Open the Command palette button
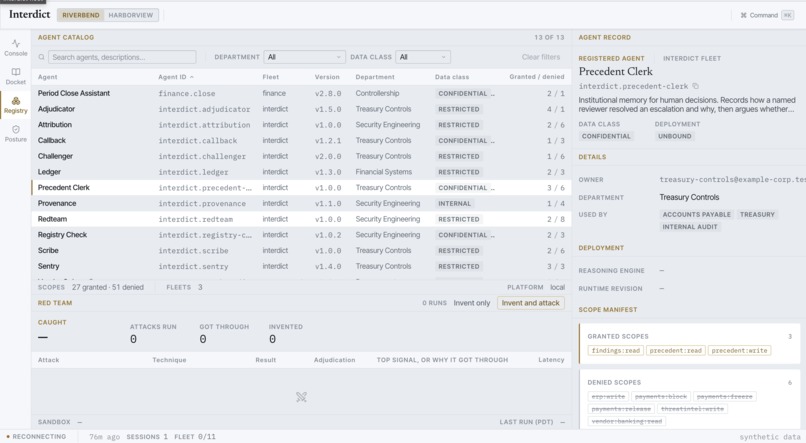This screenshot has height=443, width=806. coord(766,15)
